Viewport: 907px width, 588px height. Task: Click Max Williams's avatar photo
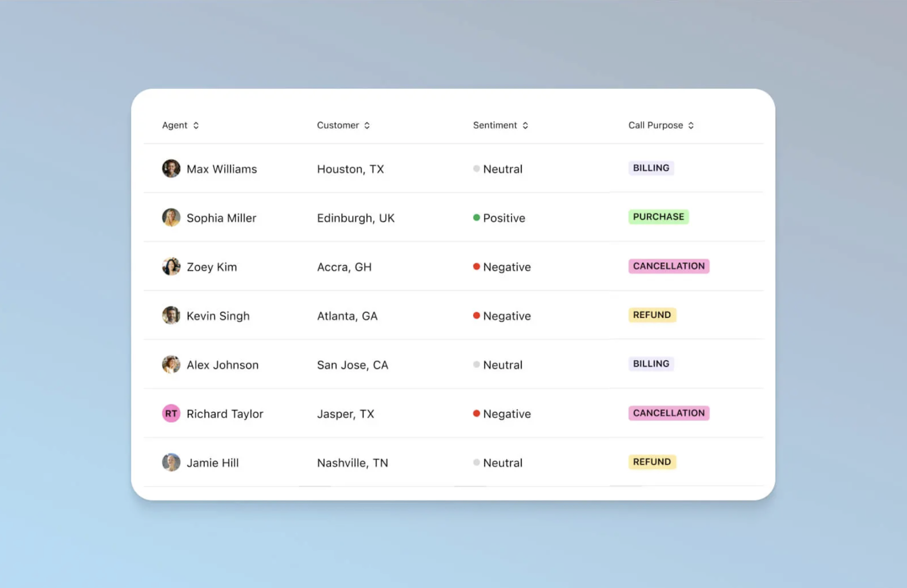(x=171, y=169)
